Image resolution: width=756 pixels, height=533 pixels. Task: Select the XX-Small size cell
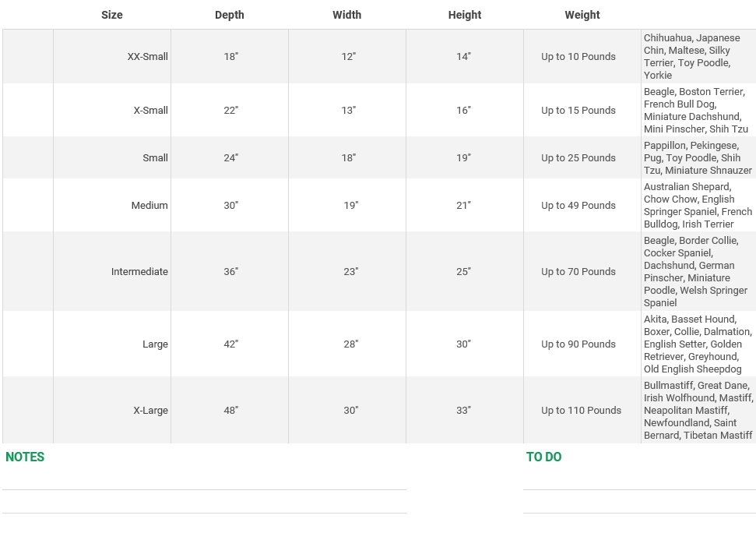pos(147,57)
